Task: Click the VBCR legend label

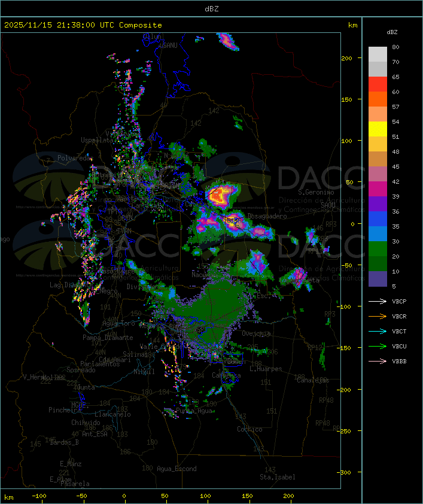Action: pos(399,316)
